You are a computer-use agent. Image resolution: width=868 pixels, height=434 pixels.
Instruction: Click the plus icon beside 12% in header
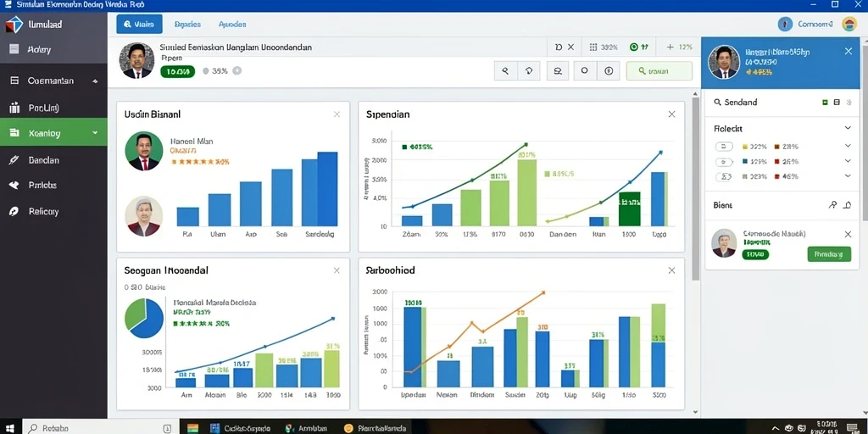pyautogui.click(x=670, y=47)
